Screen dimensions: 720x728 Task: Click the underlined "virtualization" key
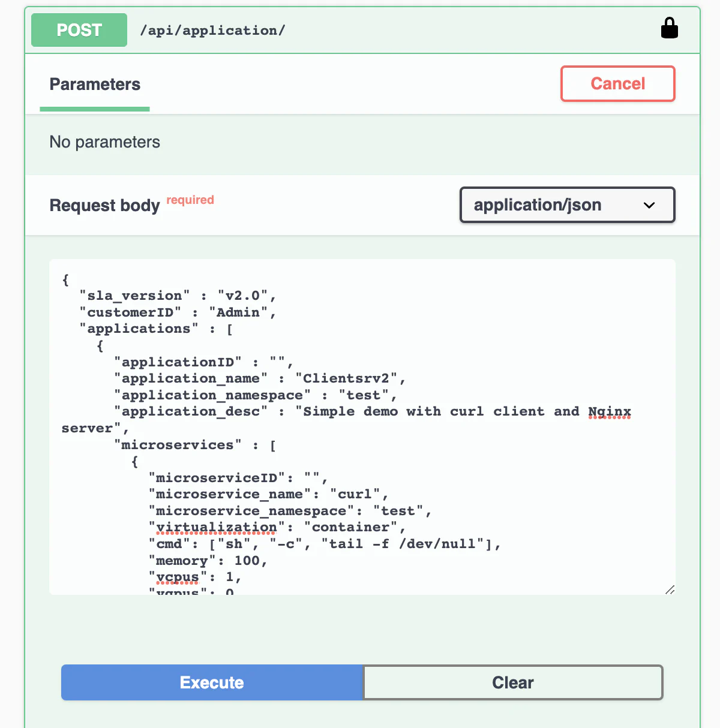[216, 527]
